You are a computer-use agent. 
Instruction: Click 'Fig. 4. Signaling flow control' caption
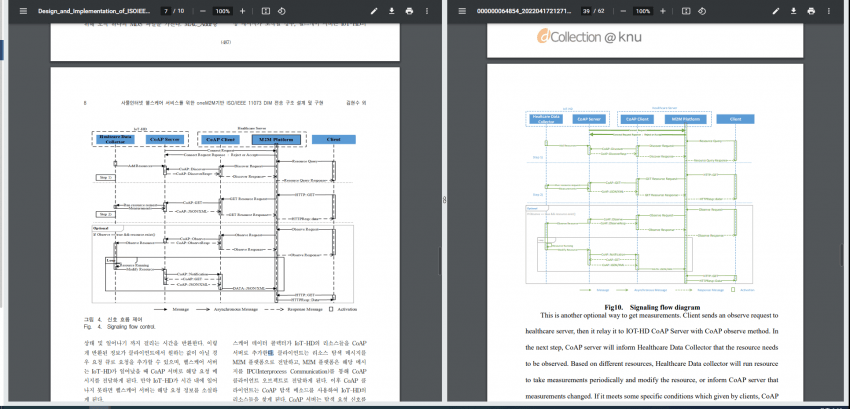point(119,327)
